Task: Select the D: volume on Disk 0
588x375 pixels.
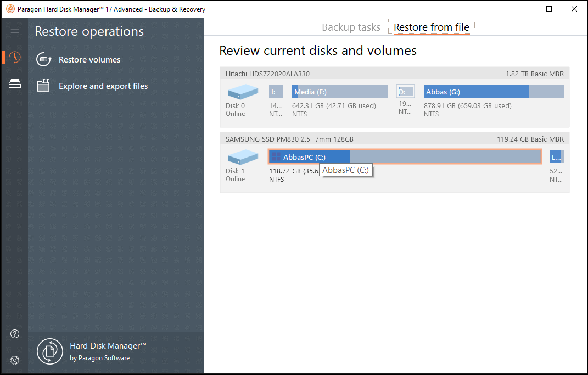Action: pyautogui.click(x=405, y=92)
